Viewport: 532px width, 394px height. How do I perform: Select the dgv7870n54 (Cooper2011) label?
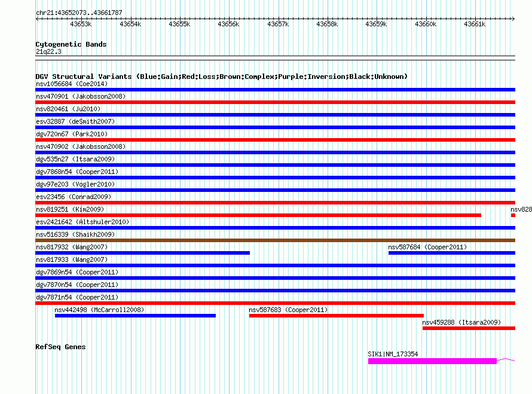(77, 285)
